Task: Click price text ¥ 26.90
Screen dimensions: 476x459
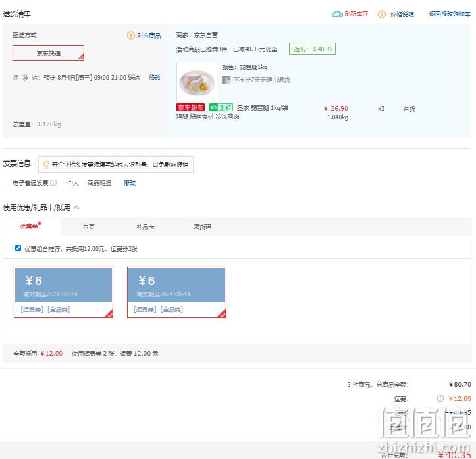Action: tap(336, 109)
